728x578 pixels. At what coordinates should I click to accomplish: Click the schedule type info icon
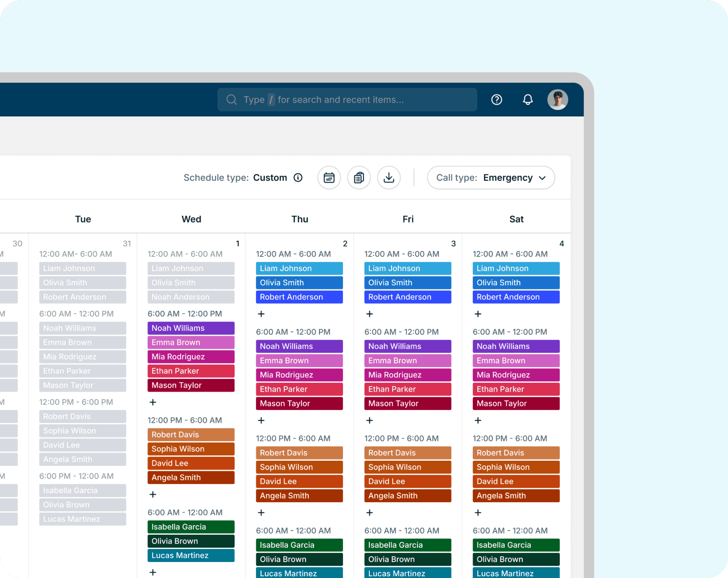click(298, 178)
